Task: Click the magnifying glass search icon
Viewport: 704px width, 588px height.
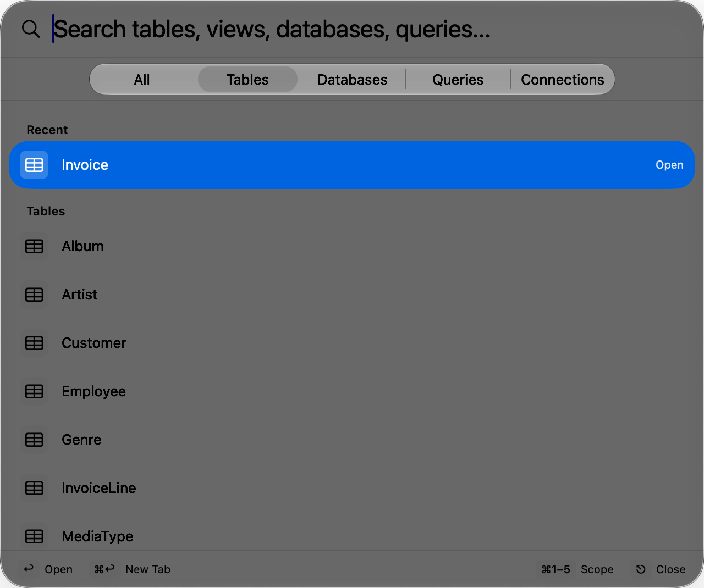Action: click(x=31, y=29)
